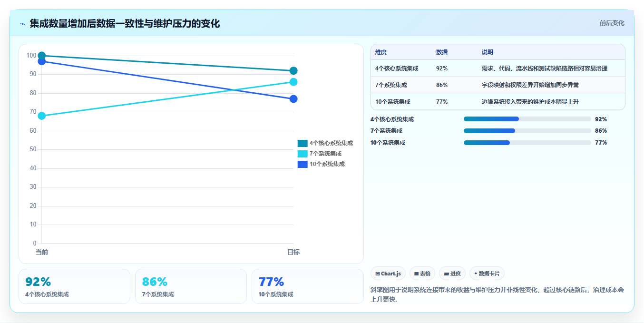
Task: Toggle the 4个核心系统集成 legend swatch
Action: 302,143
